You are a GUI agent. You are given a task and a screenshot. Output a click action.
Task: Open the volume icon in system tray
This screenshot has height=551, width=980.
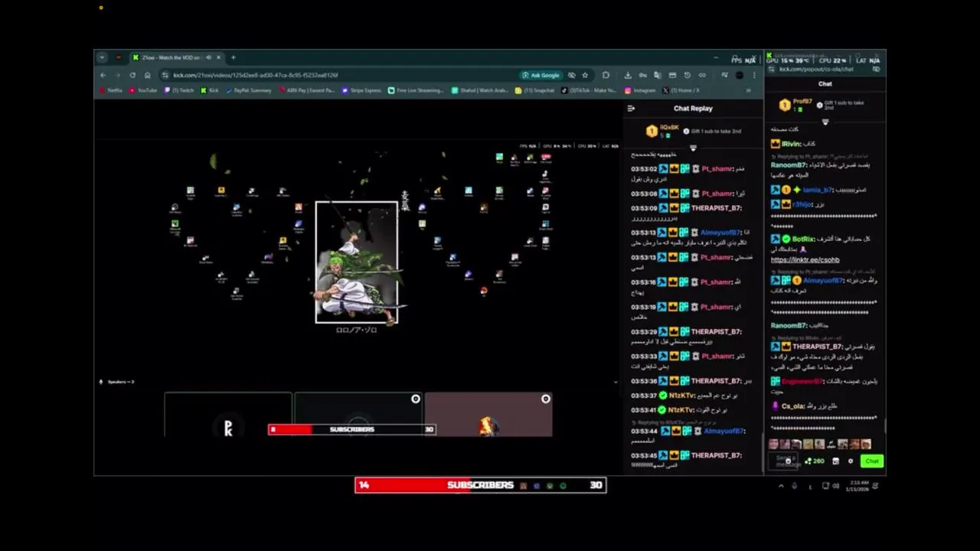coord(835,485)
